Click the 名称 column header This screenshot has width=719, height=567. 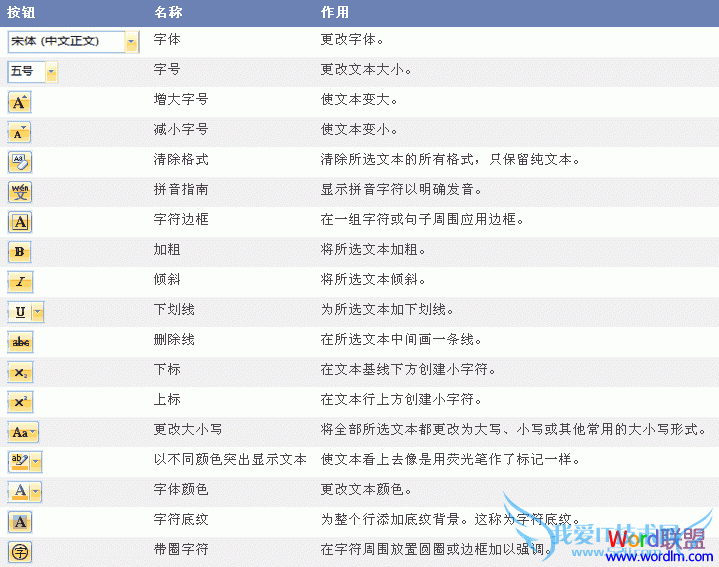point(168,12)
